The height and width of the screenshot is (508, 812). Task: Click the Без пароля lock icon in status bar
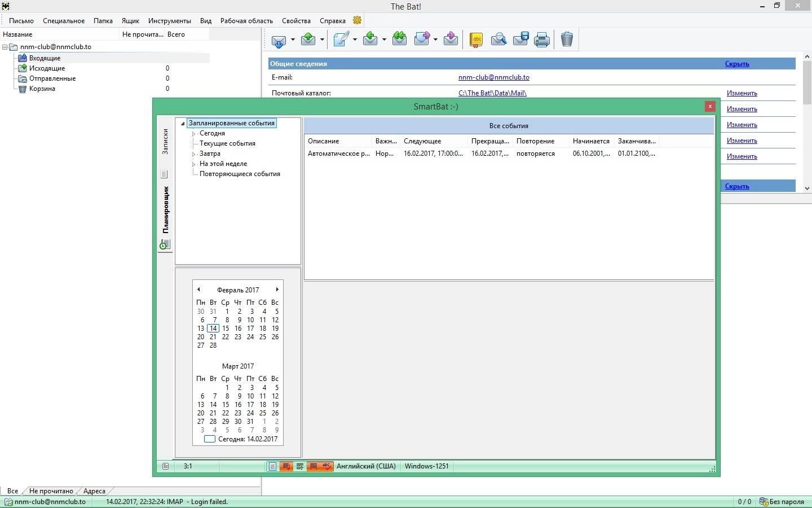point(764,501)
